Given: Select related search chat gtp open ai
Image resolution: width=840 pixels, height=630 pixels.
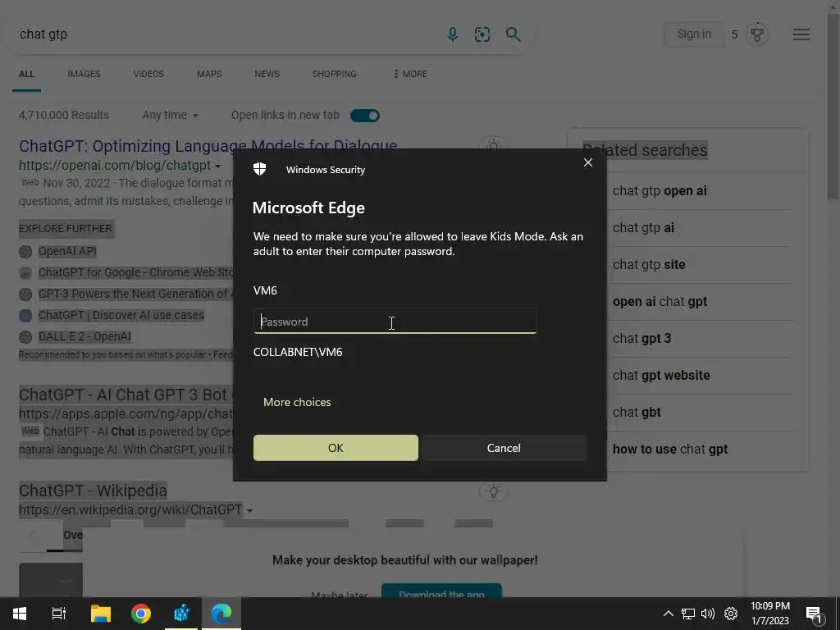Looking at the screenshot, I should click(660, 191).
